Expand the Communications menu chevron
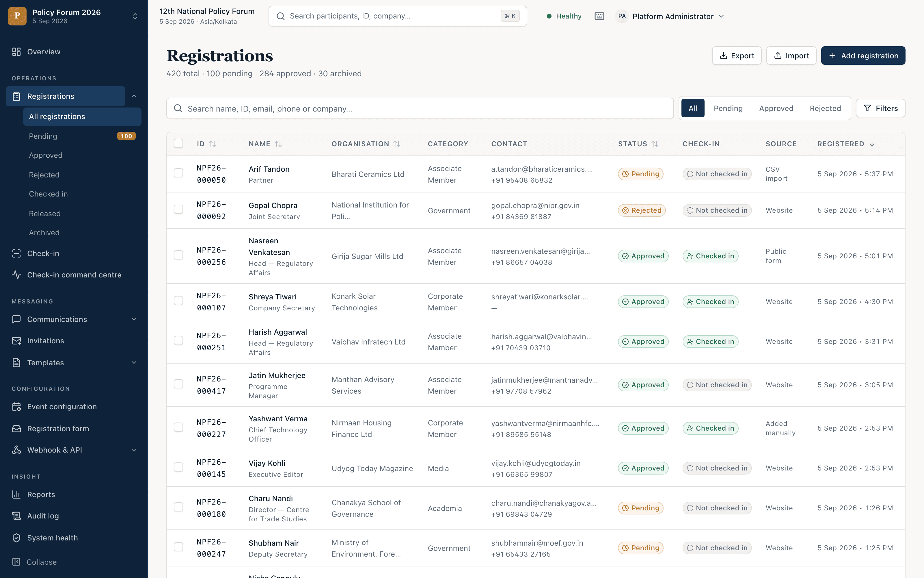This screenshot has width=924, height=578. [134, 319]
